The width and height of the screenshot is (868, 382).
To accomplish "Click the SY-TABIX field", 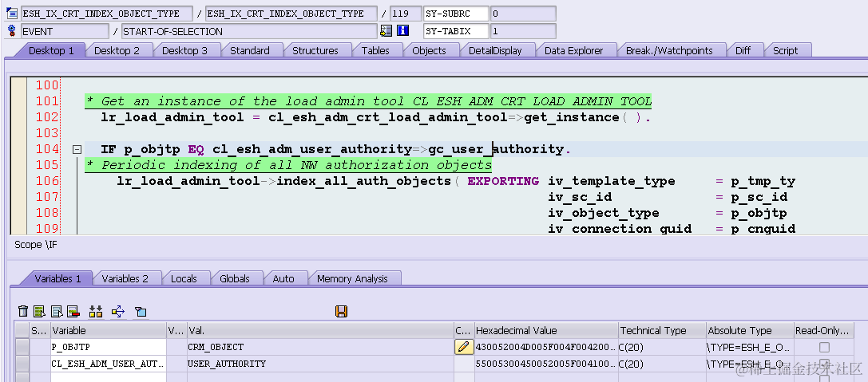I will (456, 31).
